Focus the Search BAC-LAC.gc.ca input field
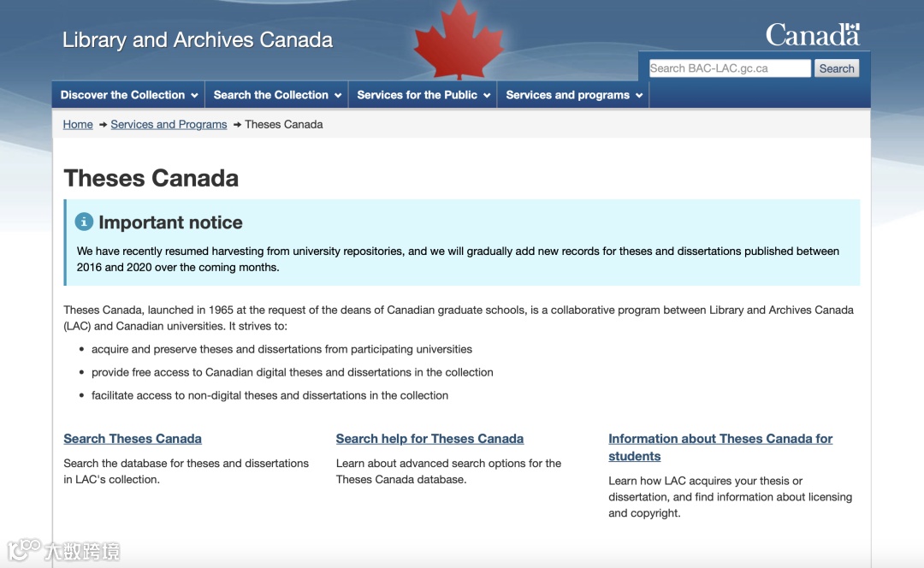 point(730,68)
